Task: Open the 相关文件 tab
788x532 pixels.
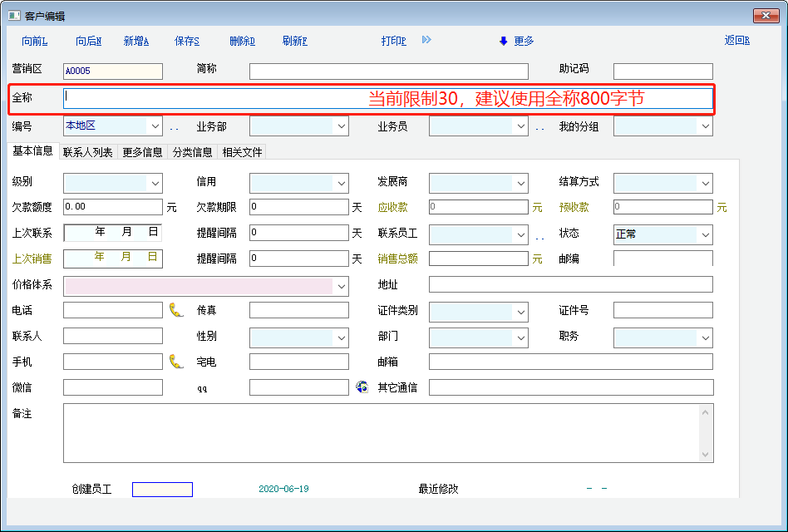Action: (242, 152)
